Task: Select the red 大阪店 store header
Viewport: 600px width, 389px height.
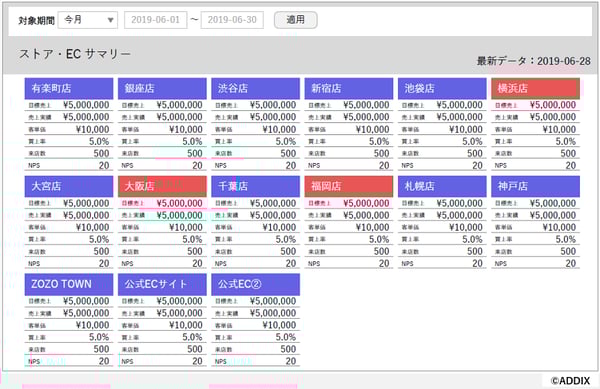Action: pyautogui.click(x=162, y=186)
